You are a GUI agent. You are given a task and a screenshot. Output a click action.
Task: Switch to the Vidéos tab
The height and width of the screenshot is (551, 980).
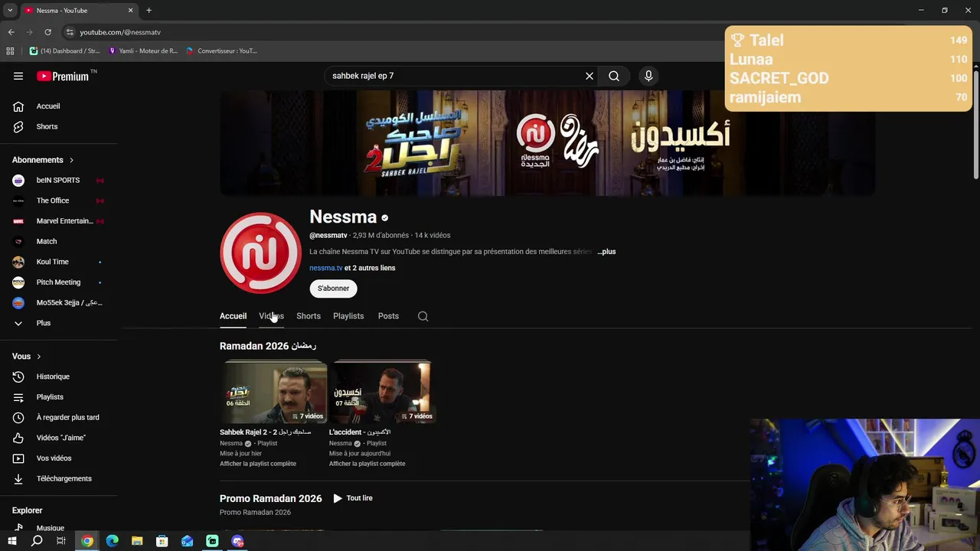pyautogui.click(x=271, y=316)
